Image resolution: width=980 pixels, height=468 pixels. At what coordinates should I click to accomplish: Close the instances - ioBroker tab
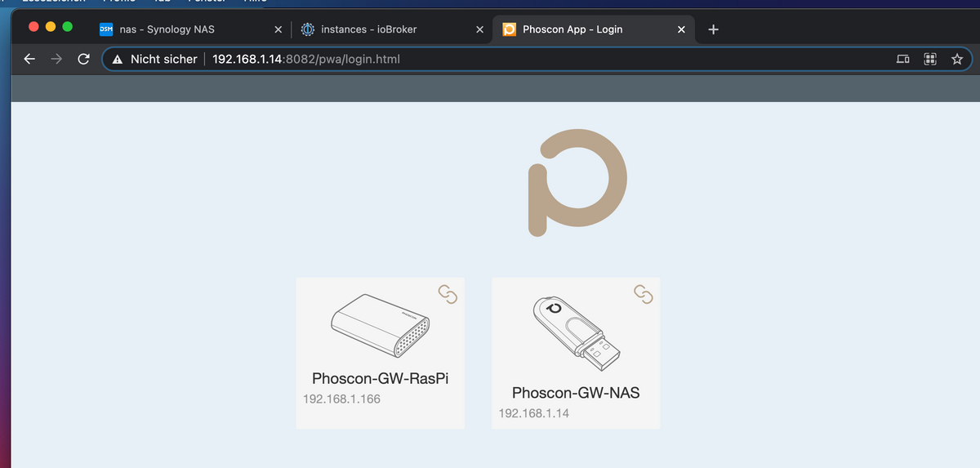480,29
